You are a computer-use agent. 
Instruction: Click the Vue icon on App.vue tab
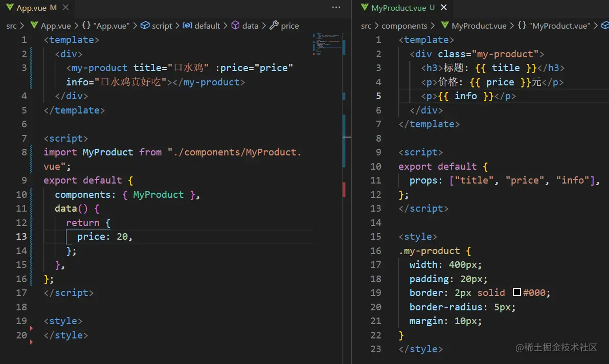(10, 7)
